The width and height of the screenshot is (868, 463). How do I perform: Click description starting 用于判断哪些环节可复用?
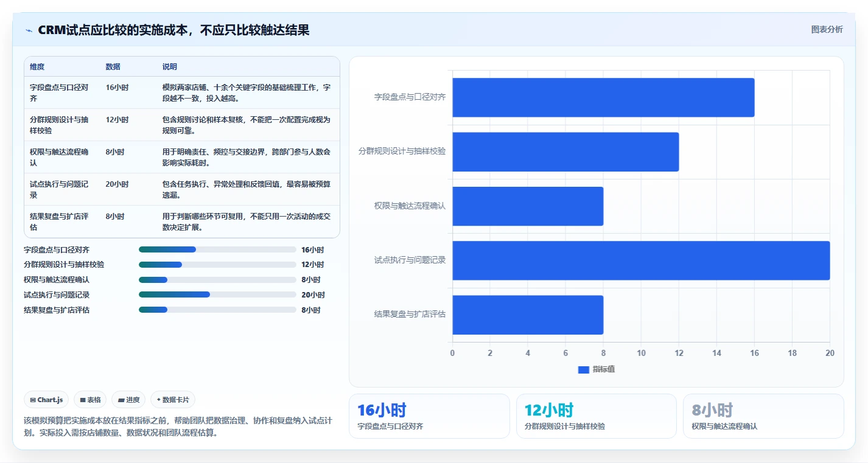(x=247, y=221)
